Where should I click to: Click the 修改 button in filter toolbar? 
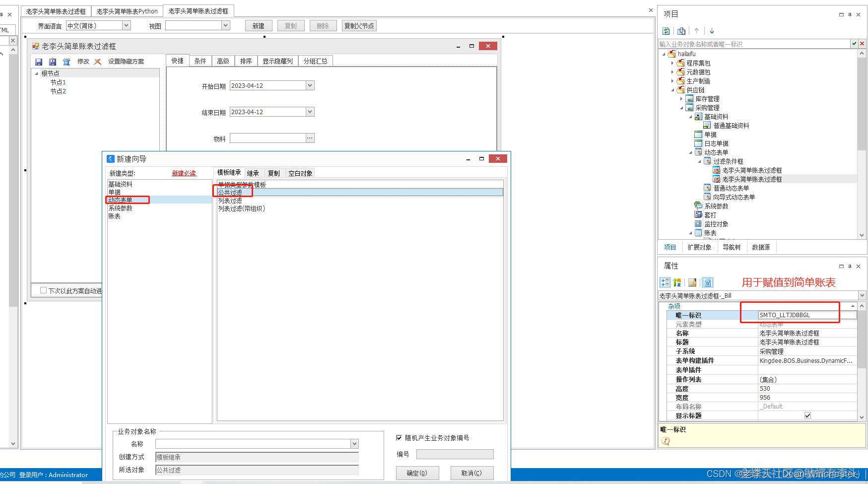[83, 62]
